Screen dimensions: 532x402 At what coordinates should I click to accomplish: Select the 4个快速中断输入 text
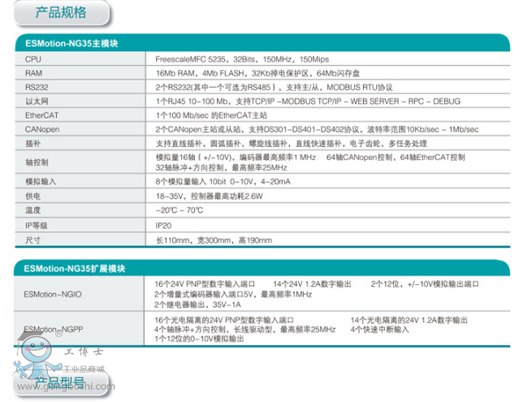click(x=380, y=330)
